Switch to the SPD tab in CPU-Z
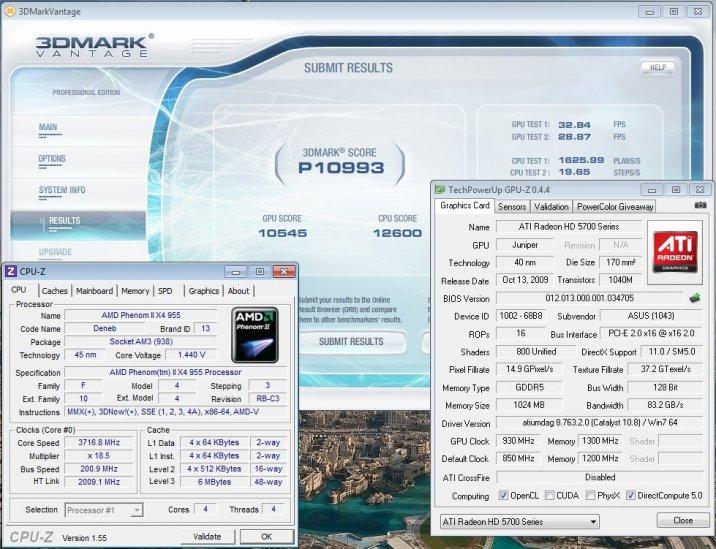This screenshot has width=716, height=549. (x=165, y=291)
